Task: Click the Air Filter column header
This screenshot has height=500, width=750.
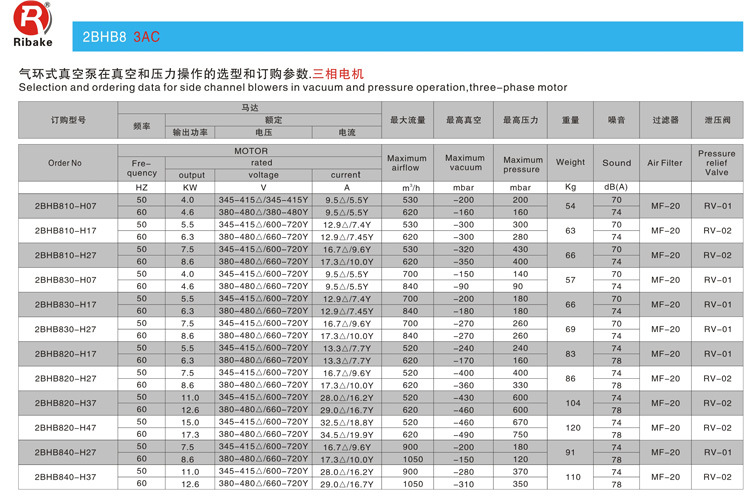Action: [x=665, y=162]
